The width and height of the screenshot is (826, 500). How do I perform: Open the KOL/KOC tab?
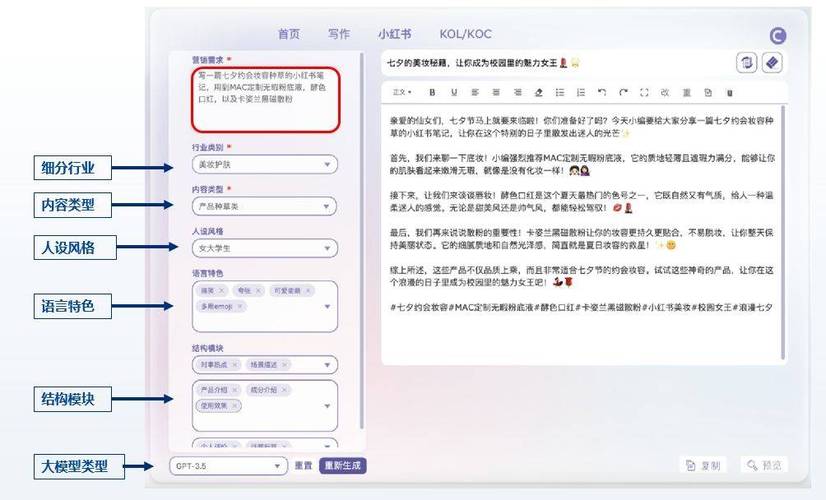466,34
